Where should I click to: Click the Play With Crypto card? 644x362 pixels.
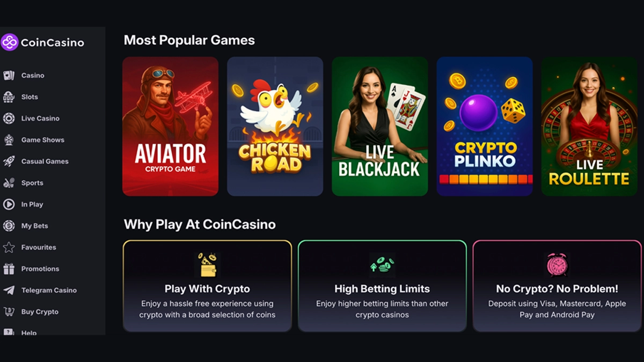[x=207, y=285]
